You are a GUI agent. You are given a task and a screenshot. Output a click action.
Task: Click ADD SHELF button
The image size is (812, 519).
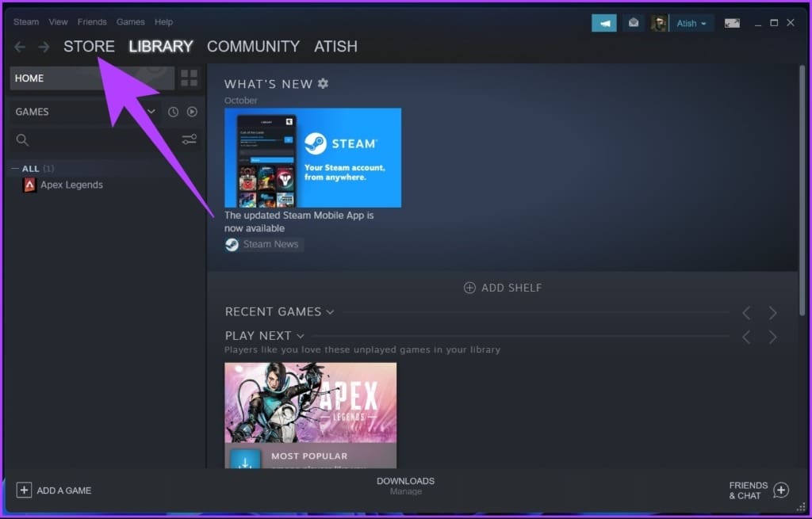[x=502, y=288]
